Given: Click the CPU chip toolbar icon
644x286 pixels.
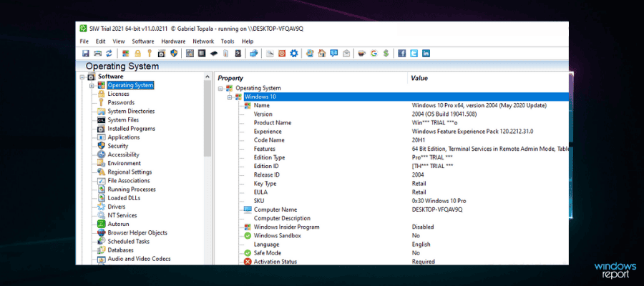Looking at the screenshot, I should (x=202, y=54).
